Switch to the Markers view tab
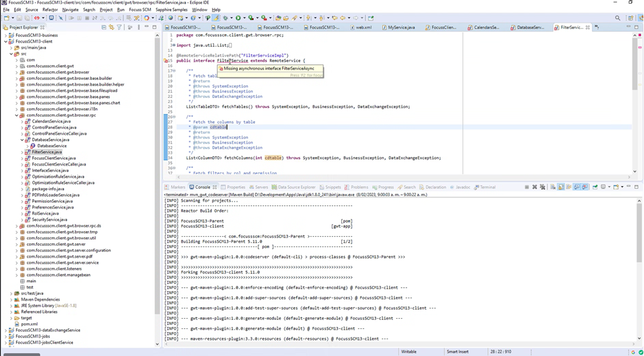 coord(175,187)
